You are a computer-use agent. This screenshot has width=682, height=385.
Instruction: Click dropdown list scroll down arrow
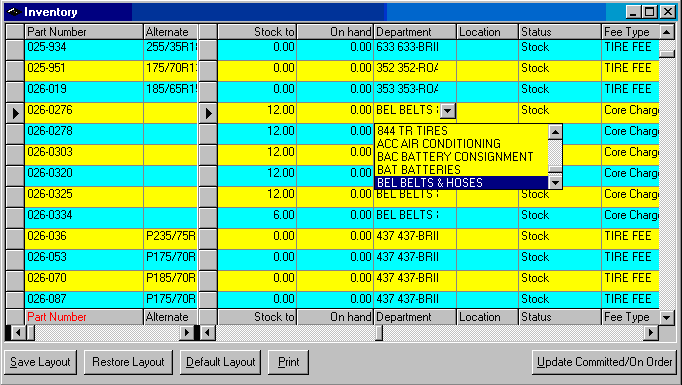click(555, 182)
